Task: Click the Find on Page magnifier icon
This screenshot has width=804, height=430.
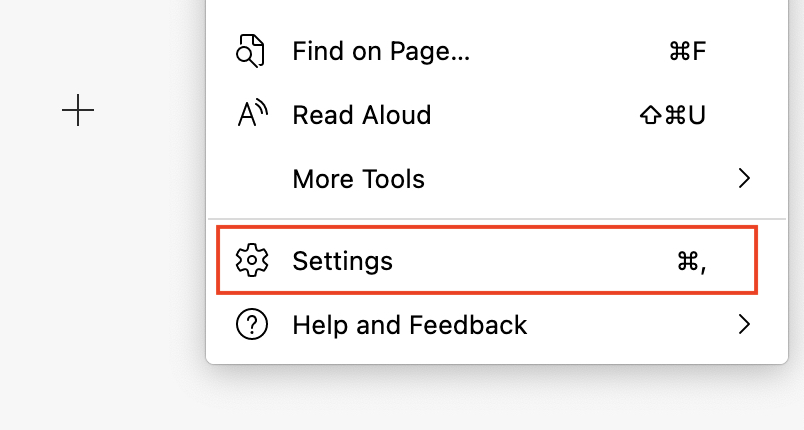Action: click(251, 51)
